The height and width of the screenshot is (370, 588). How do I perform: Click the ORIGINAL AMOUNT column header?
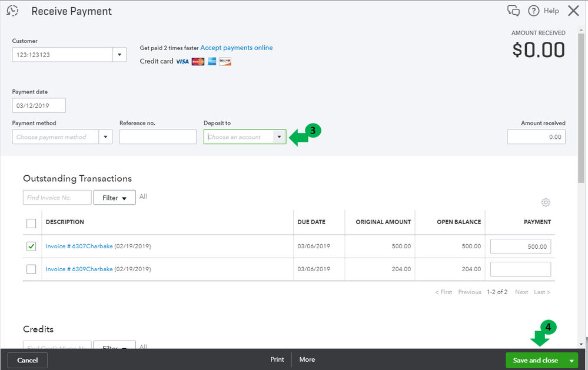click(383, 222)
